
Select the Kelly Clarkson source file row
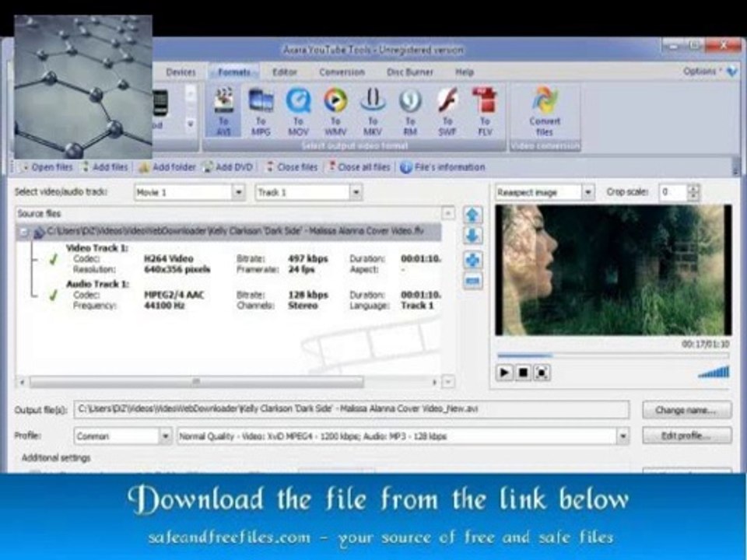(x=229, y=232)
